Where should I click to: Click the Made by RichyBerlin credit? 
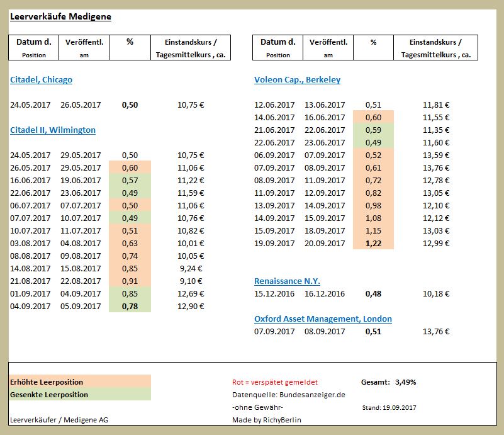pos(269,419)
